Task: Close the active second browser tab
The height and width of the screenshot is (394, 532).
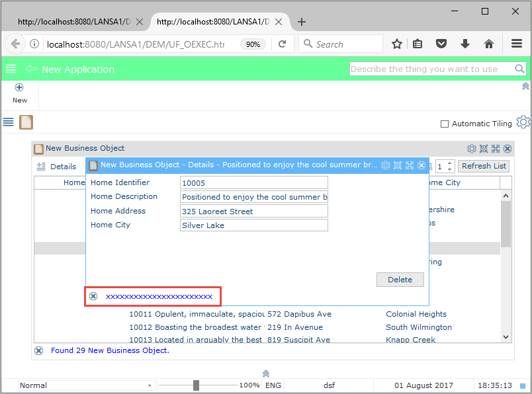Action: tap(279, 22)
